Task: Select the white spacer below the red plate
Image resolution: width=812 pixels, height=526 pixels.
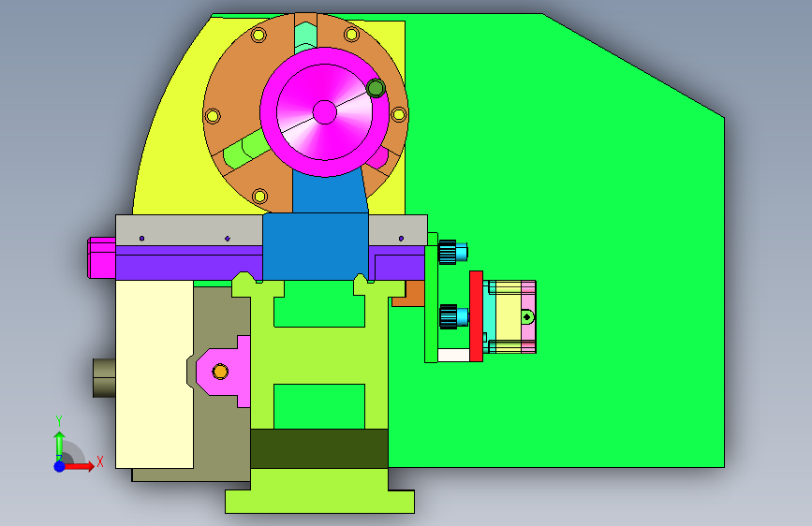Action: point(453,355)
